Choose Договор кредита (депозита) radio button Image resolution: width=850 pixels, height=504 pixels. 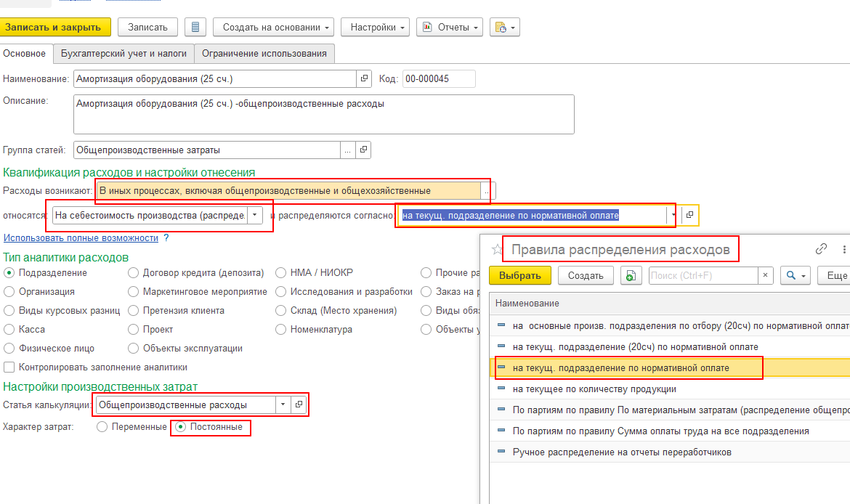coord(134,272)
